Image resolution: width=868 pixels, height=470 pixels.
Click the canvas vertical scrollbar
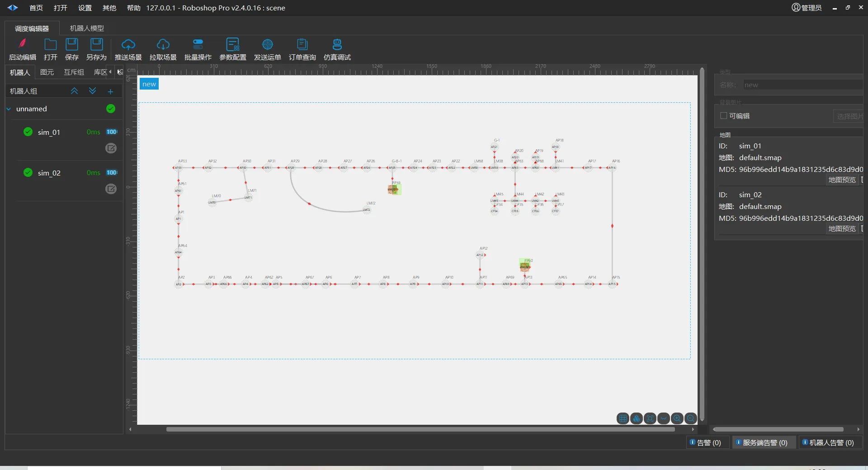click(x=702, y=244)
